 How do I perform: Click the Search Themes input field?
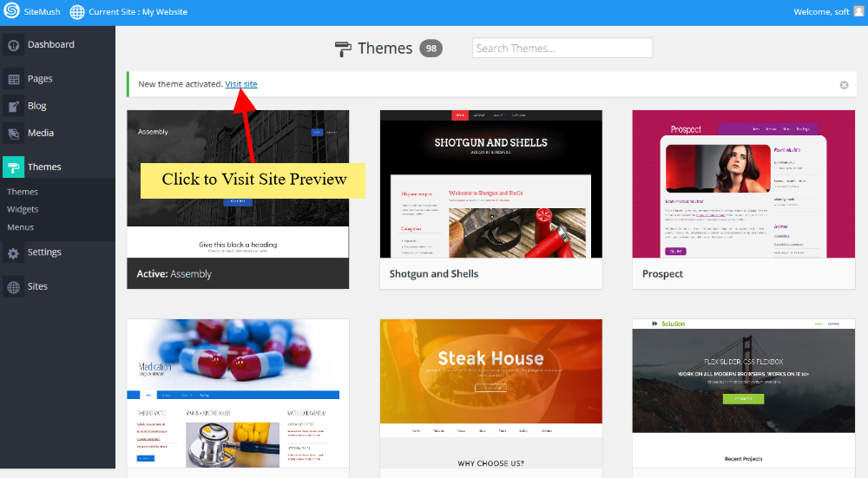562,49
